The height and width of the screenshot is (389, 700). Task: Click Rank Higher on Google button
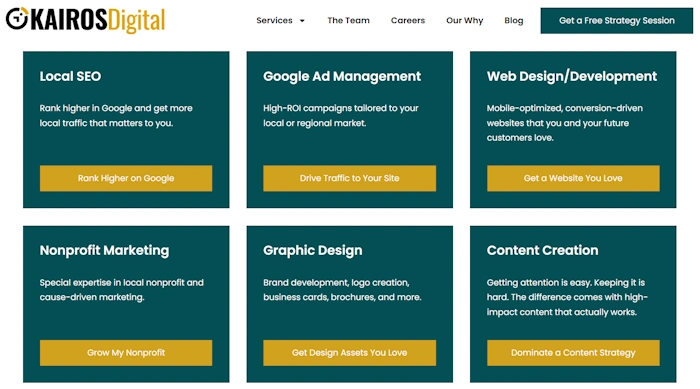click(x=126, y=178)
